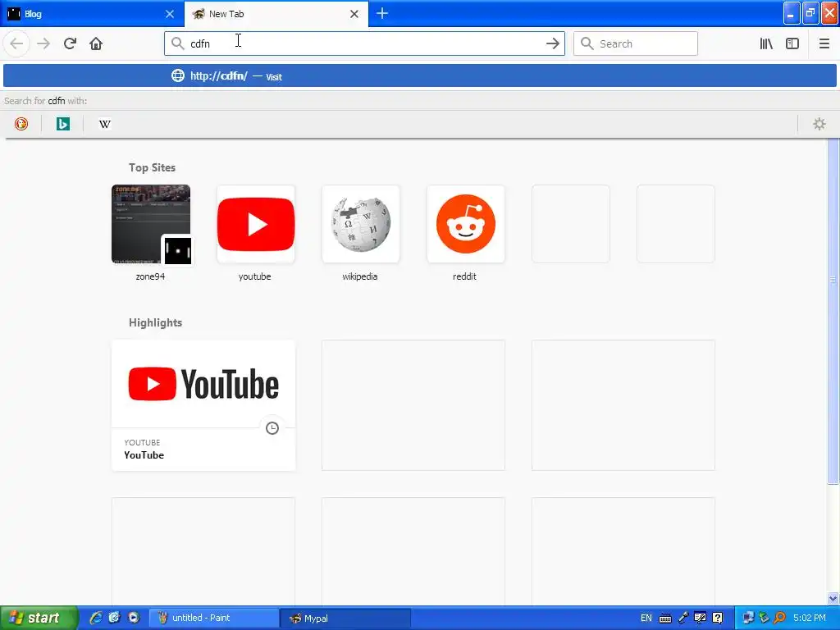Screen dimensions: 840x630
Task: Click the second quick launch browser icon
Action: 114,618
